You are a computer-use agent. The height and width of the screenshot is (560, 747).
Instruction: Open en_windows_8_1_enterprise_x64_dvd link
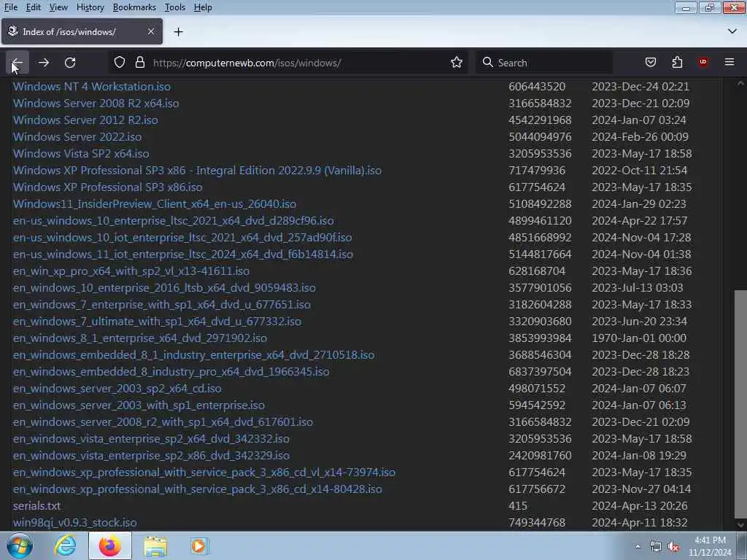tap(140, 338)
